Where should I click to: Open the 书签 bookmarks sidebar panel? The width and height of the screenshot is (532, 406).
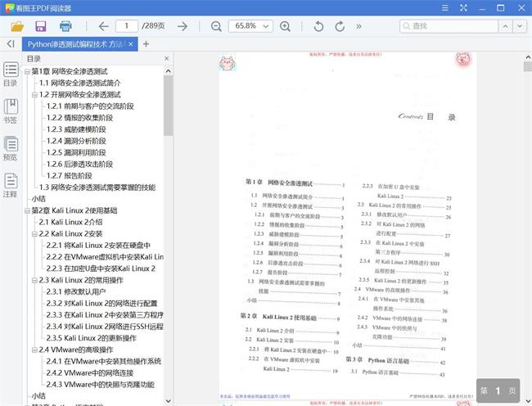[x=11, y=111]
